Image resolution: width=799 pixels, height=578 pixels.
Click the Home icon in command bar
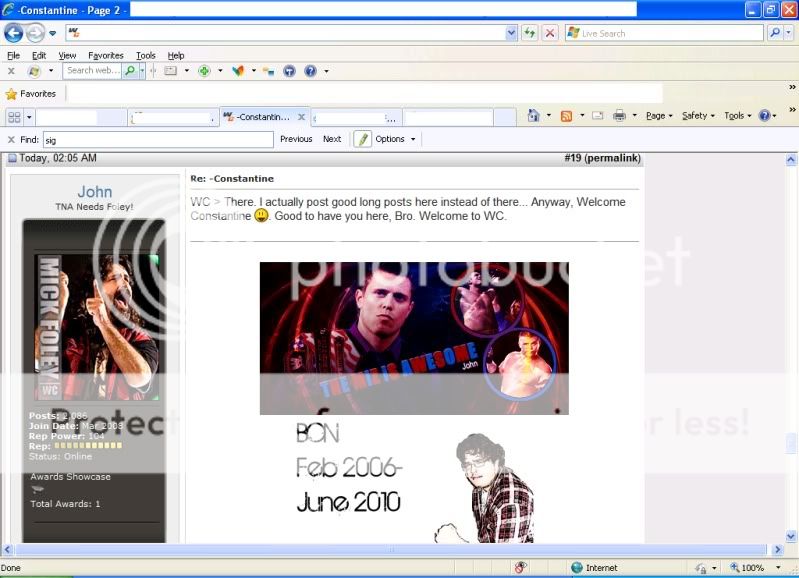pyautogui.click(x=533, y=116)
